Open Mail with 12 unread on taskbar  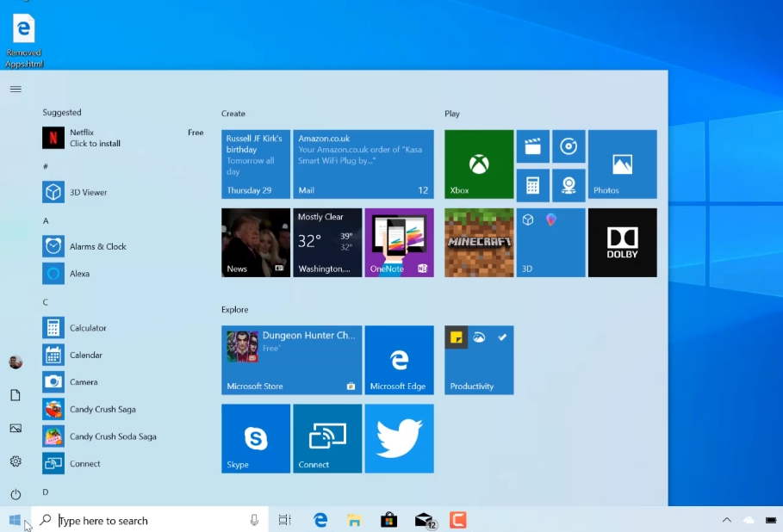(x=425, y=521)
